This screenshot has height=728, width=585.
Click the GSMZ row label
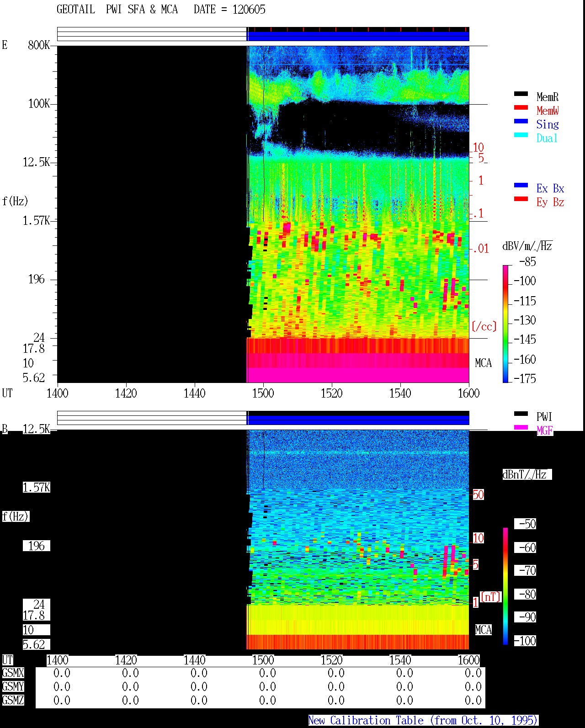(x=13, y=700)
